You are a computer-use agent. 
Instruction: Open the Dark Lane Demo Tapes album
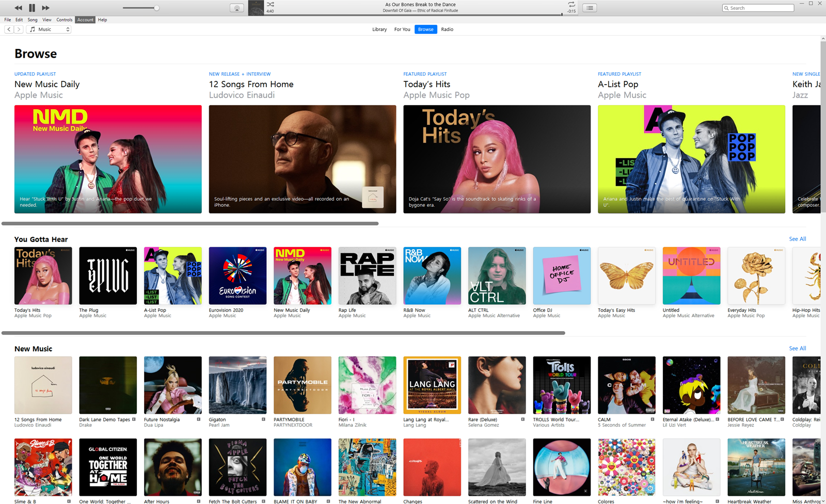pos(108,385)
